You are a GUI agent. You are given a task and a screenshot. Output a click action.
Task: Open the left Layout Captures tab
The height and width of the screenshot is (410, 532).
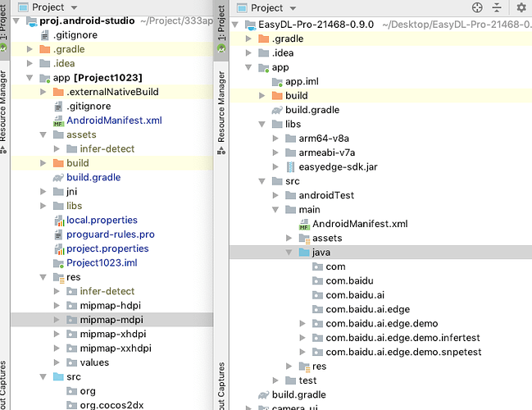3,385
